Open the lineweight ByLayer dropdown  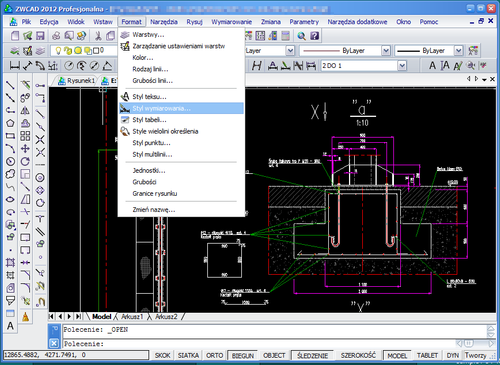[459, 51]
